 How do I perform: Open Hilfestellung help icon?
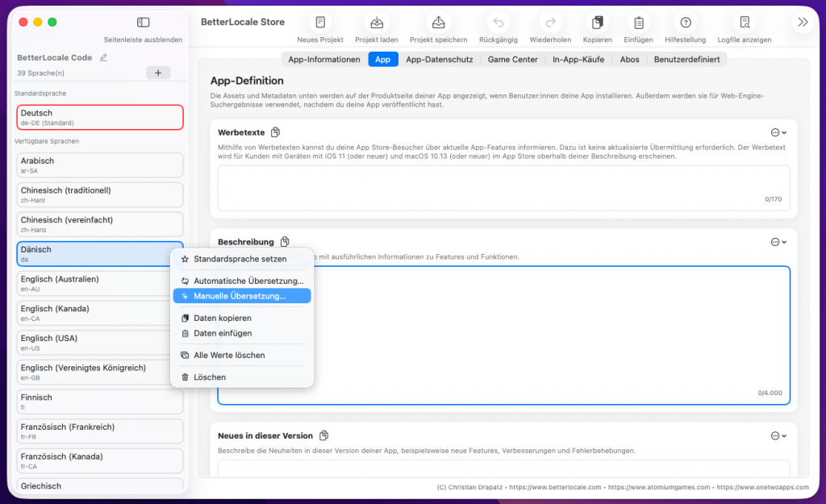tap(685, 23)
